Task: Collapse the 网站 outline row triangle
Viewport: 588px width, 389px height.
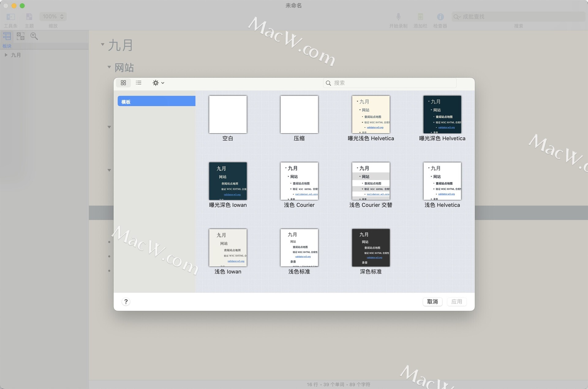Action: pos(109,67)
